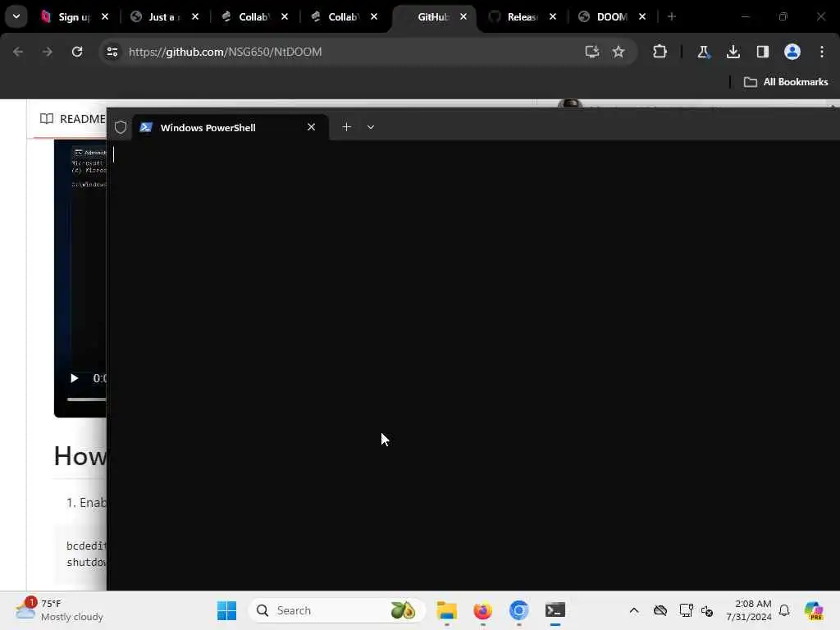Play the README demo video

click(x=75, y=378)
